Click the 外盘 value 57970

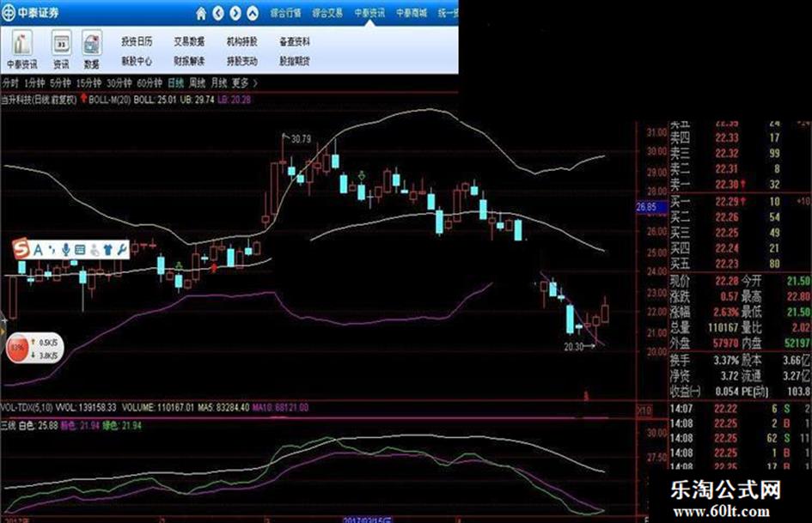(725, 344)
